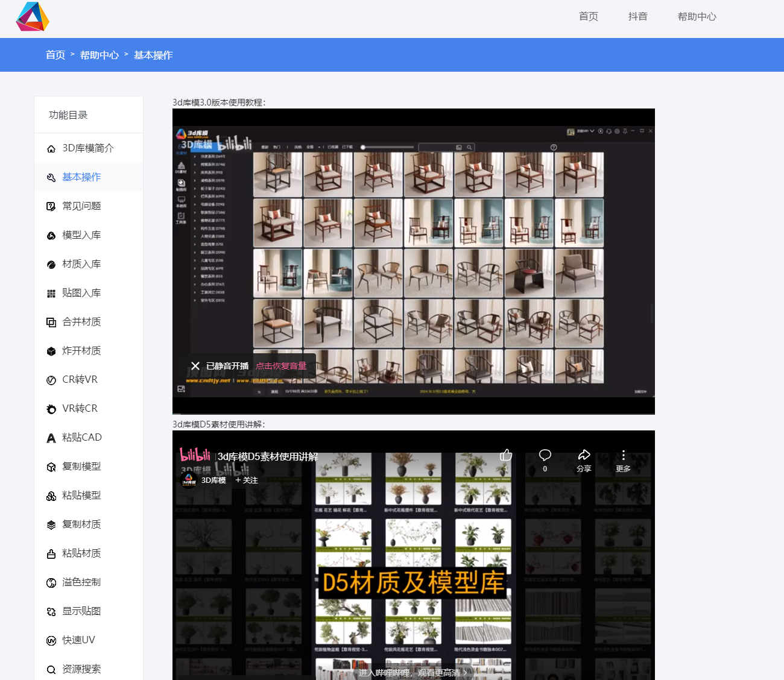Open comments on the D5 video

(545, 455)
